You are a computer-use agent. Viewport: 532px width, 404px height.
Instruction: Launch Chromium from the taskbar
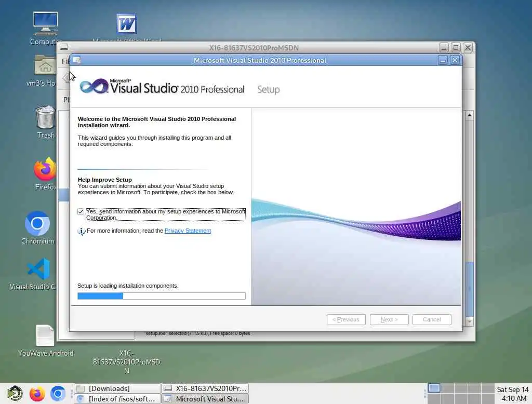click(58, 394)
